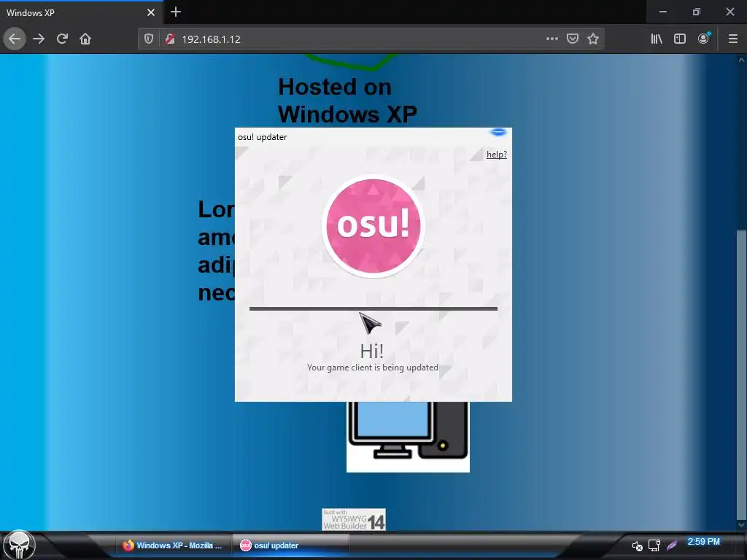Open the page actions three-dot menu
747x560 pixels.
(x=551, y=39)
